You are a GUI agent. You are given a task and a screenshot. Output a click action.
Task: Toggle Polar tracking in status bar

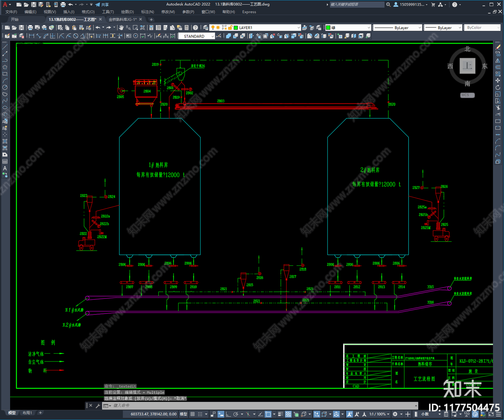click(236, 414)
